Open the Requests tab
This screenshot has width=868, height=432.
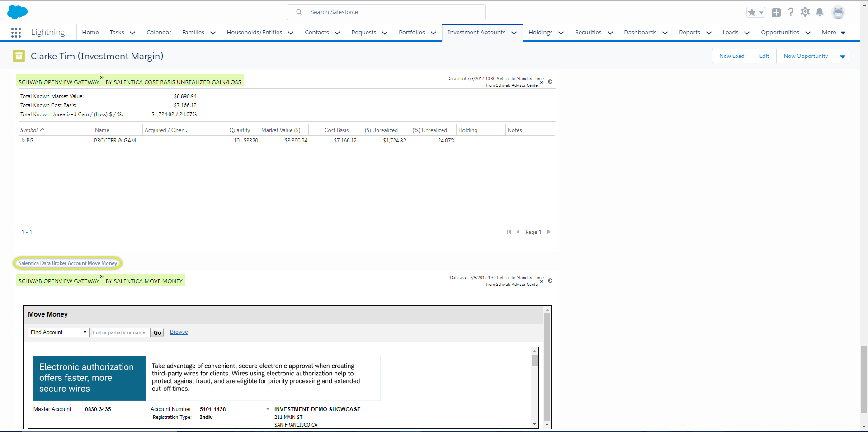[363, 33]
